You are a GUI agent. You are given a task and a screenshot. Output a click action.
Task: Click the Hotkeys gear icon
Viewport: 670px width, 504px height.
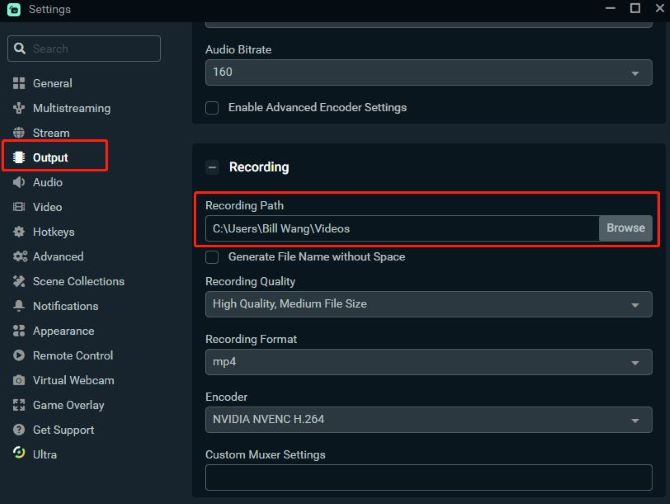pyautogui.click(x=19, y=232)
